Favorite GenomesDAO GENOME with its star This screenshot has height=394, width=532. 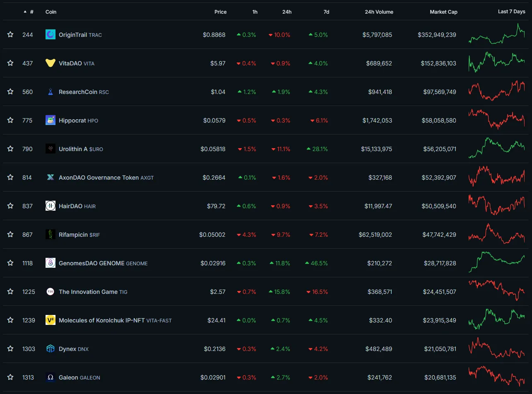10,263
